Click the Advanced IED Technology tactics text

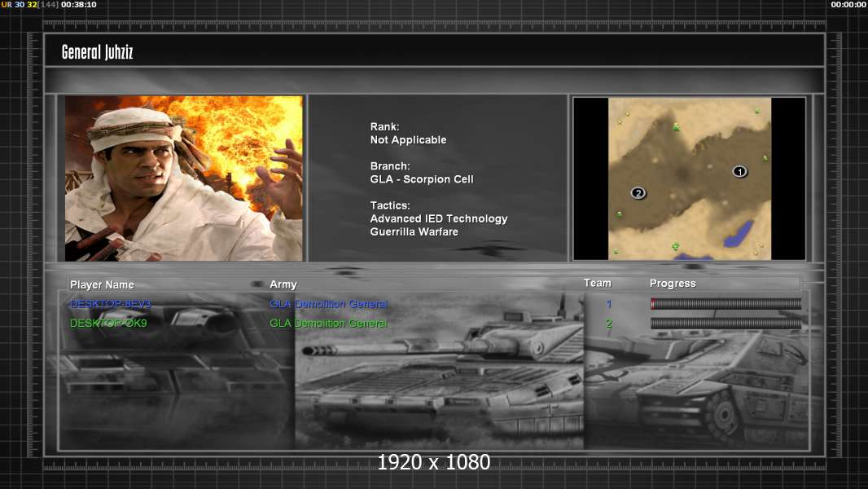coord(438,218)
